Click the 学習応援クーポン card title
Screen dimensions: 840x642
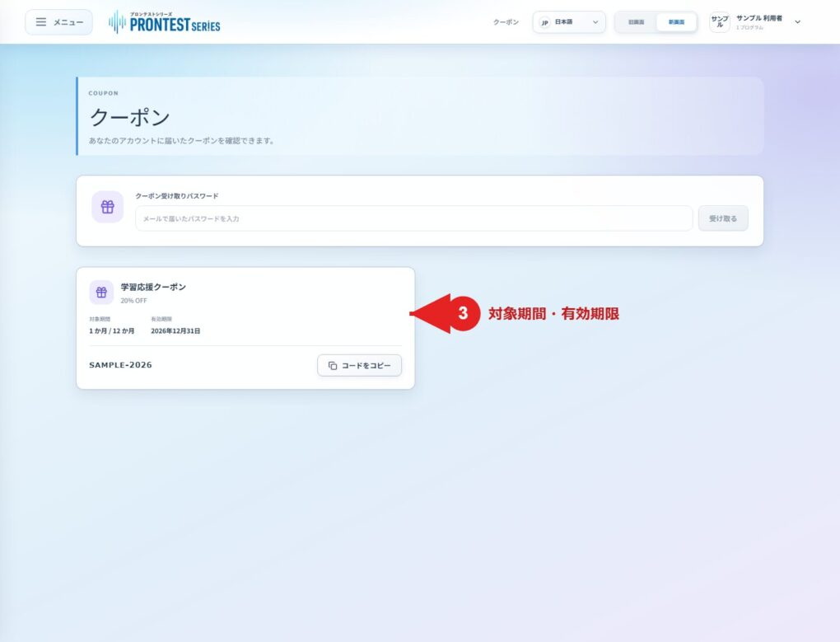tap(153, 288)
